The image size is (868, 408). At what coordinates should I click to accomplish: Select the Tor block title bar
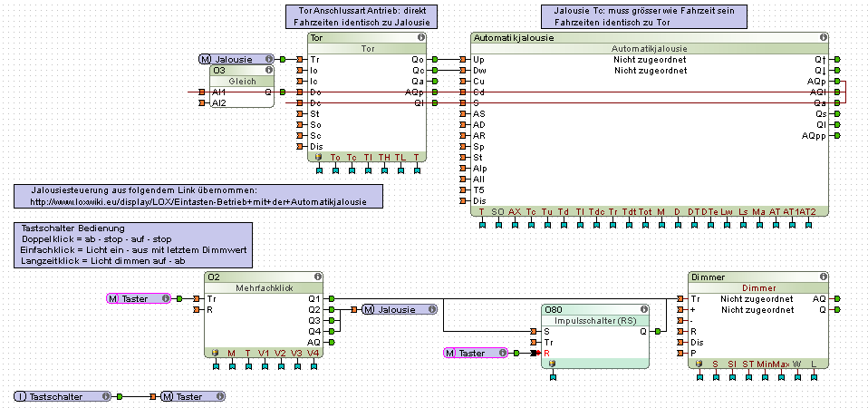coord(367,38)
